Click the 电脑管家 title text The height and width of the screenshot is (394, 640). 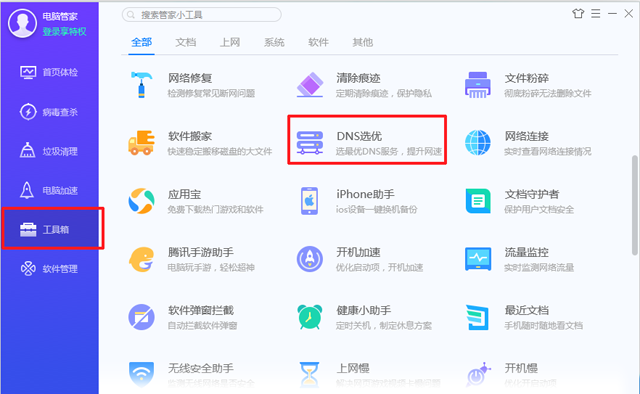point(60,16)
